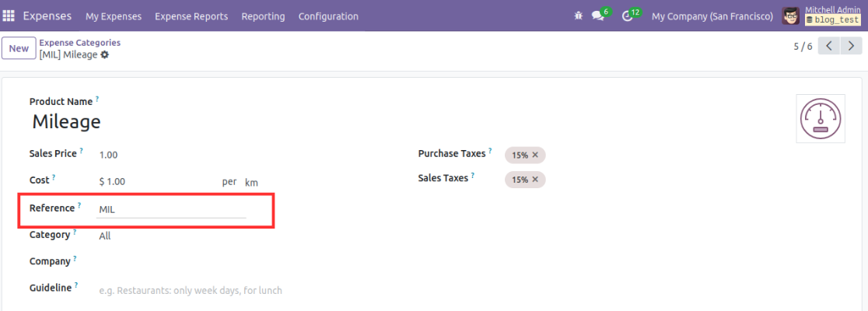Viewport: 868px width, 311px height.
Task: Click the gear icon beside Mileage
Action: coord(105,54)
